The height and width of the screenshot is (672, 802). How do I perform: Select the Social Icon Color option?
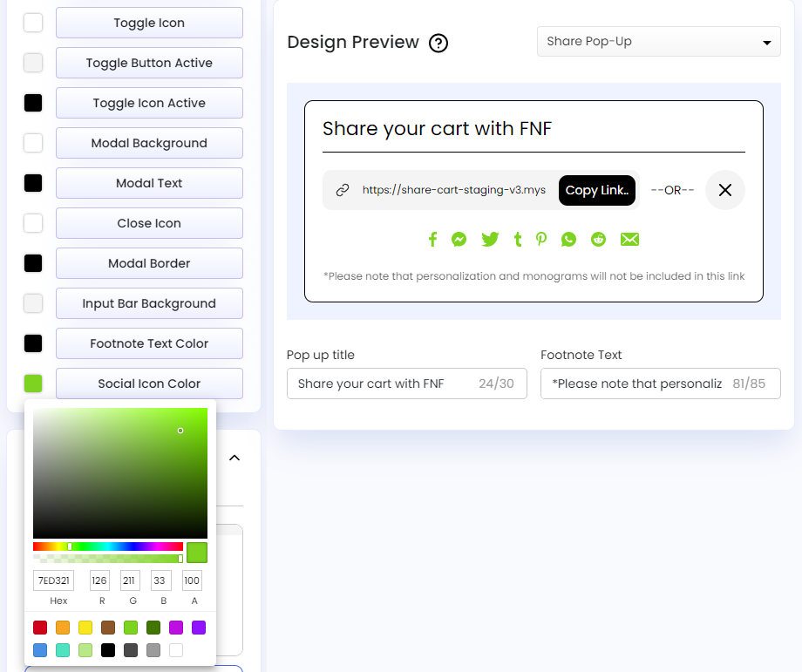pos(149,384)
